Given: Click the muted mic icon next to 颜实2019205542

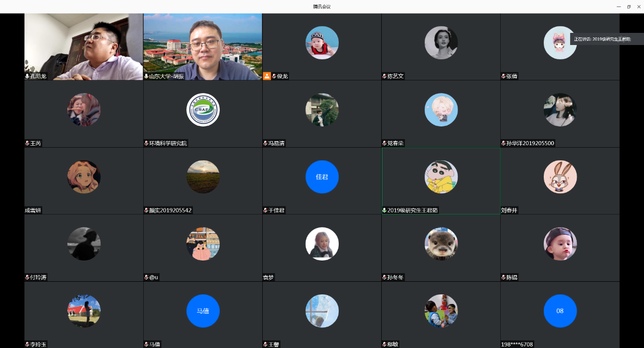Looking at the screenshot, I should pos(146,210).
